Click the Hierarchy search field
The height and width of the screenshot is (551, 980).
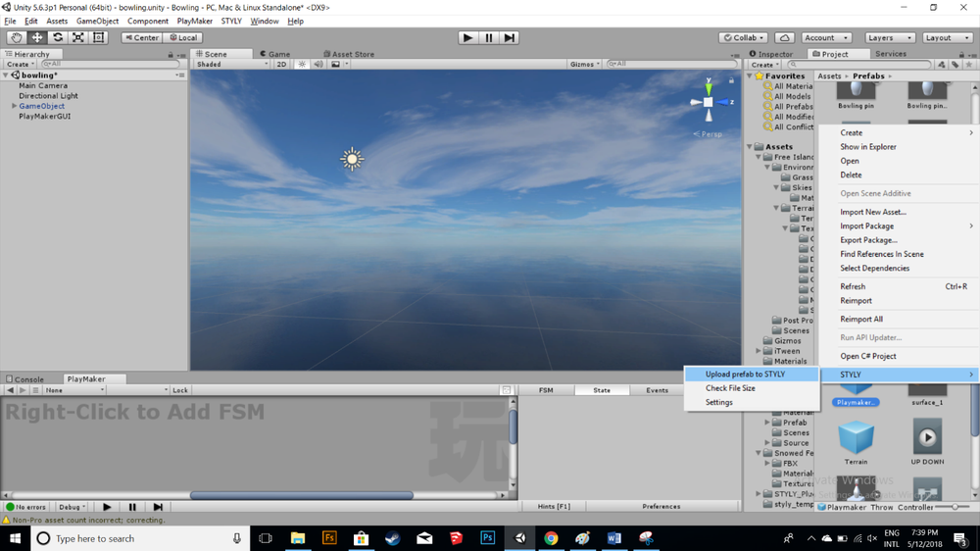(x=110, y=64)
